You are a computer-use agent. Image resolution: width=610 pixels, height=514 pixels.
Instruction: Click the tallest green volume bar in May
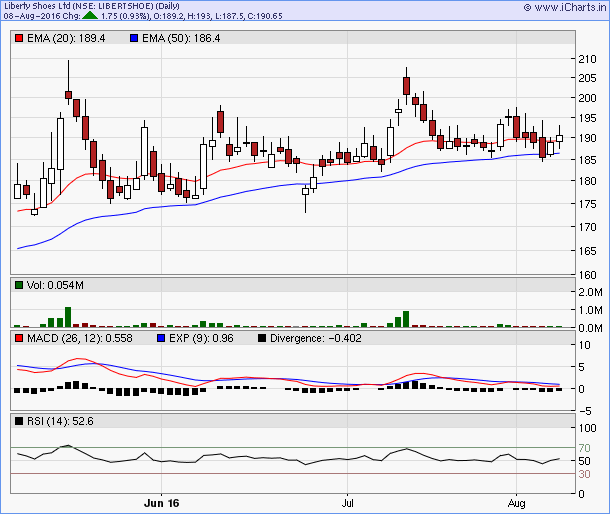(68, 317)
